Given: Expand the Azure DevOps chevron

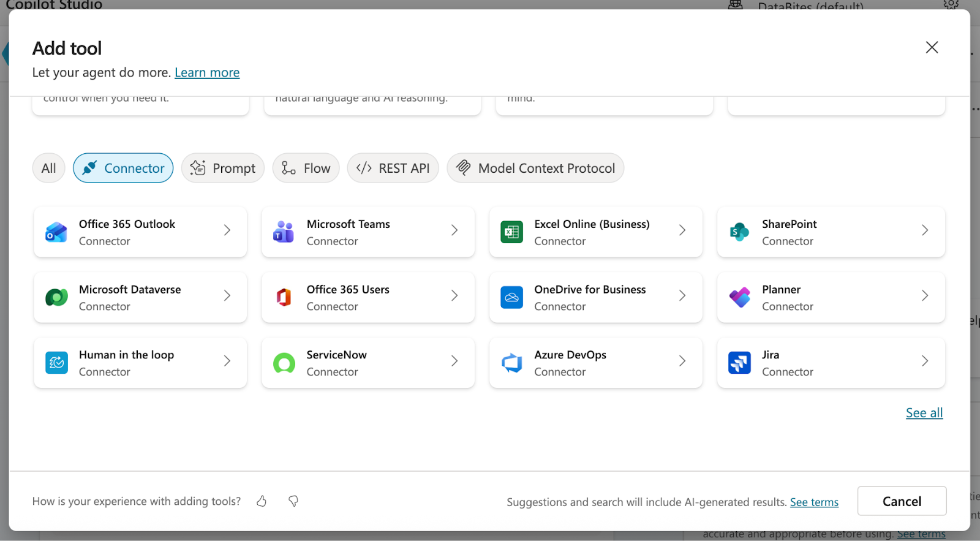Looking at the screenshot, I should coord(682,361).
